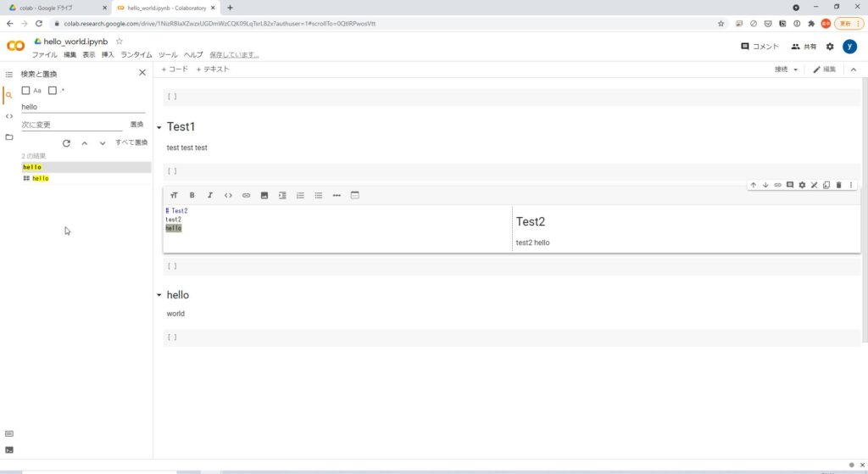Go to next search match arrow
Viewport: 868px width, 474px height.
[103, 142]
